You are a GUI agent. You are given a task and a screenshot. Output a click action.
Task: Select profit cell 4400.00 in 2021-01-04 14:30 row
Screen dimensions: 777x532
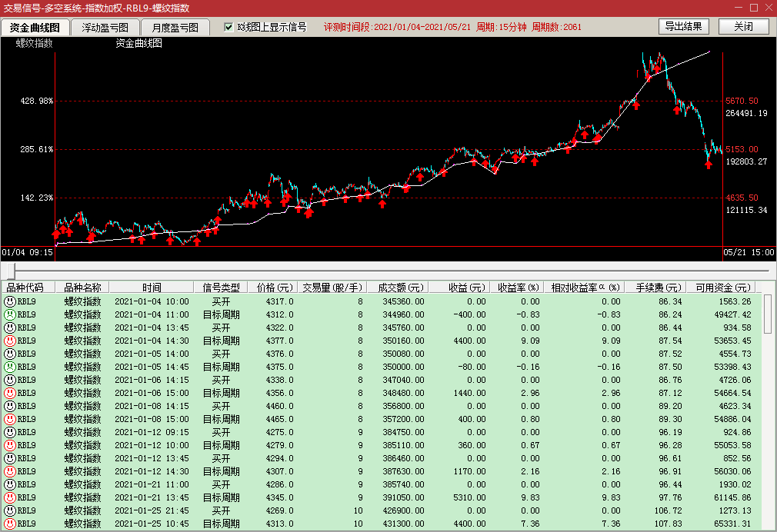[469, 341]
